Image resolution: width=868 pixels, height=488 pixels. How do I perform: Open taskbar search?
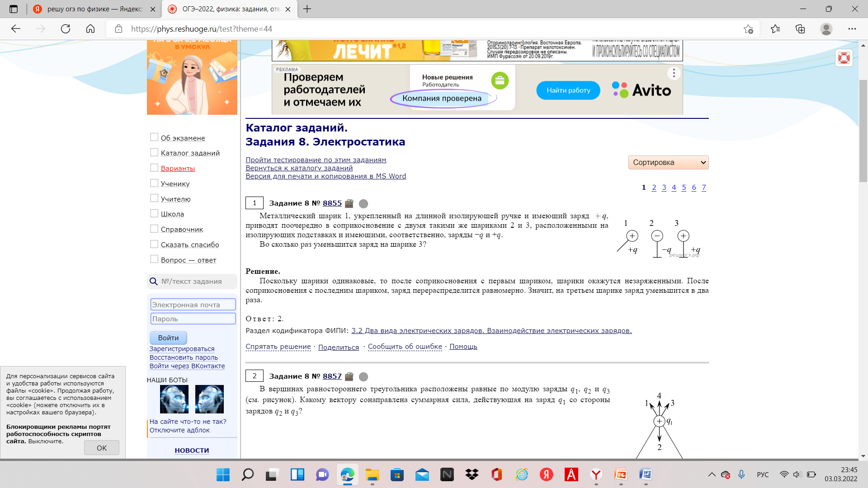point(248,474)
